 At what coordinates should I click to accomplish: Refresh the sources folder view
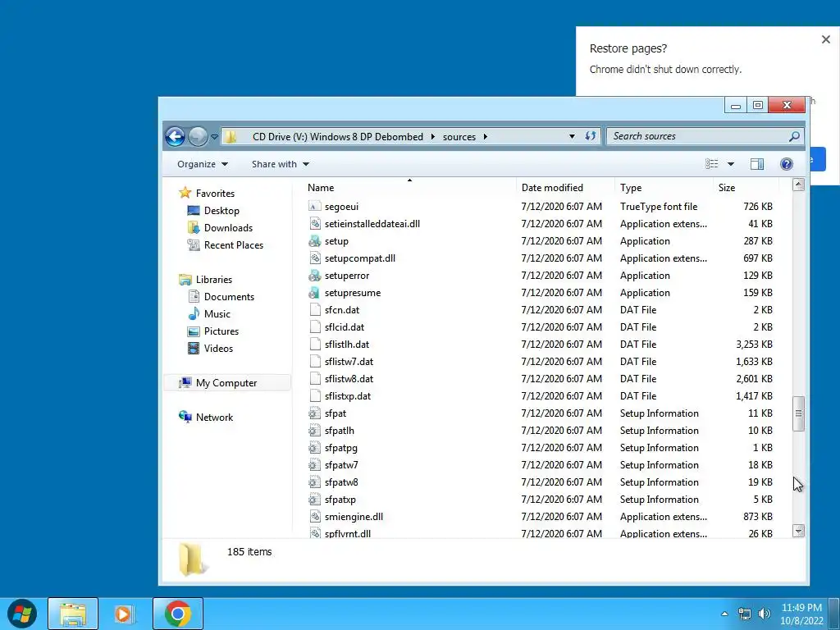[591, 136]
